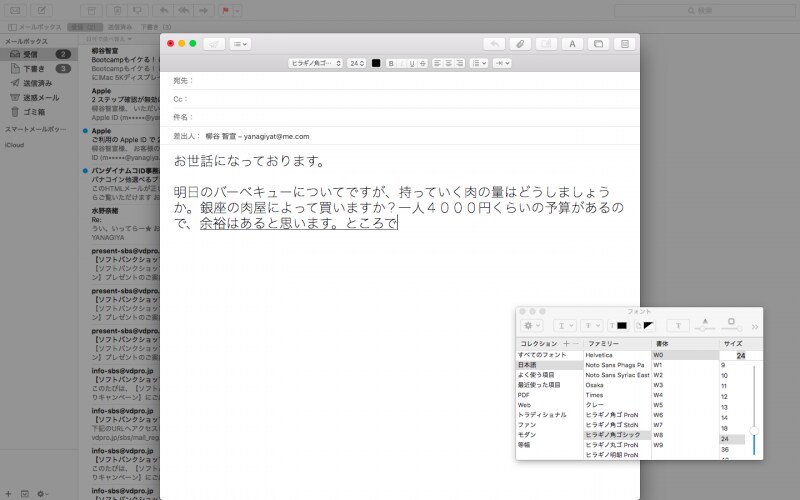Click the plus to add a font collection

pyautogui.click(x=566, y=344)
